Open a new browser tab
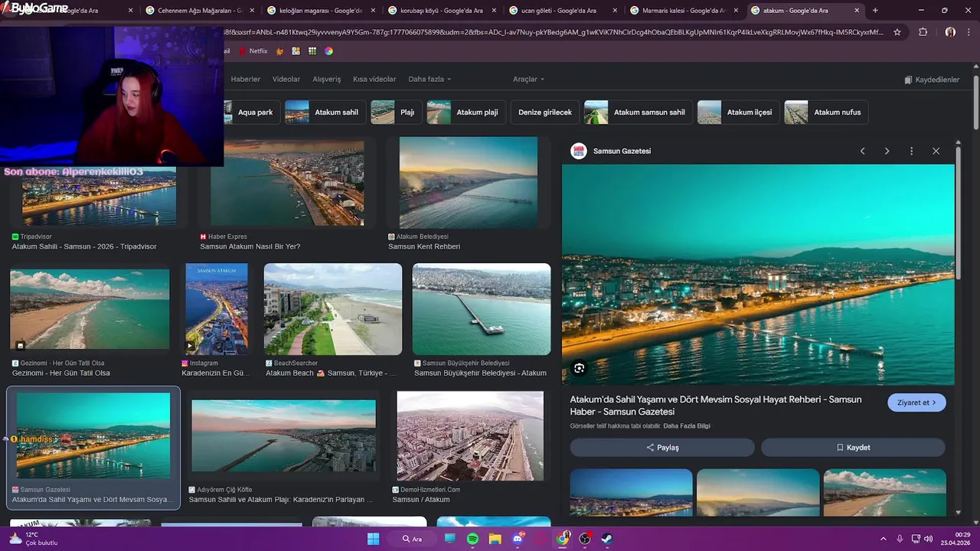 pos(875,11)
